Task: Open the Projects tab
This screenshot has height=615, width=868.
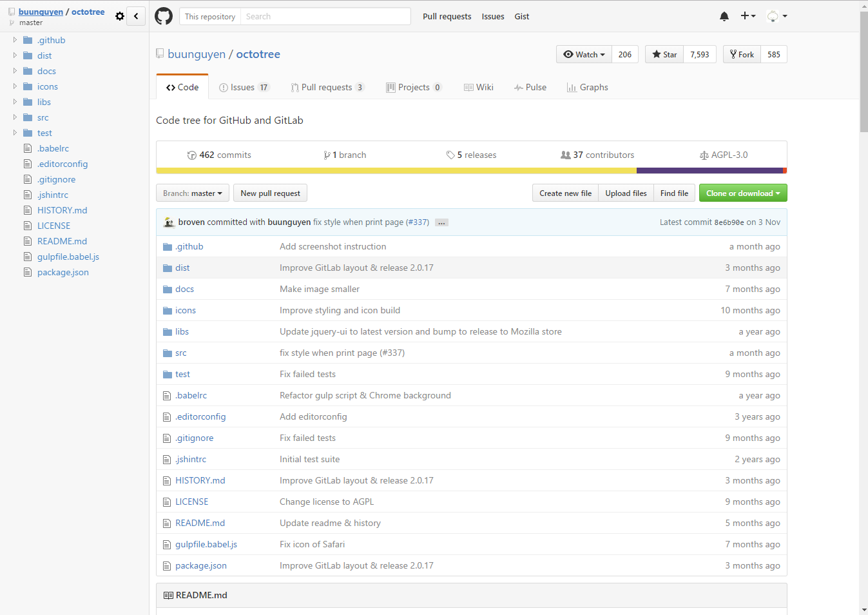Action: pos(414,88)
